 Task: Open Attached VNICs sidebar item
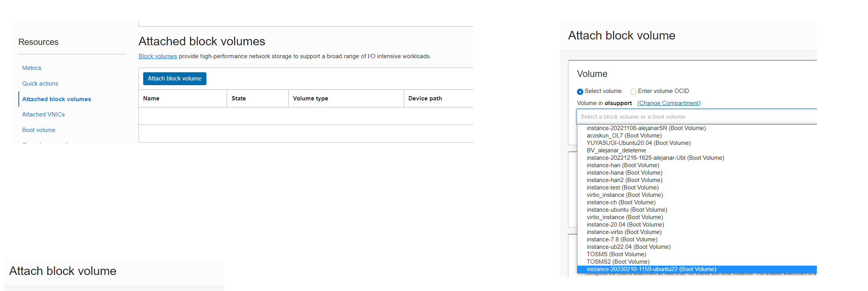[43, 114]
